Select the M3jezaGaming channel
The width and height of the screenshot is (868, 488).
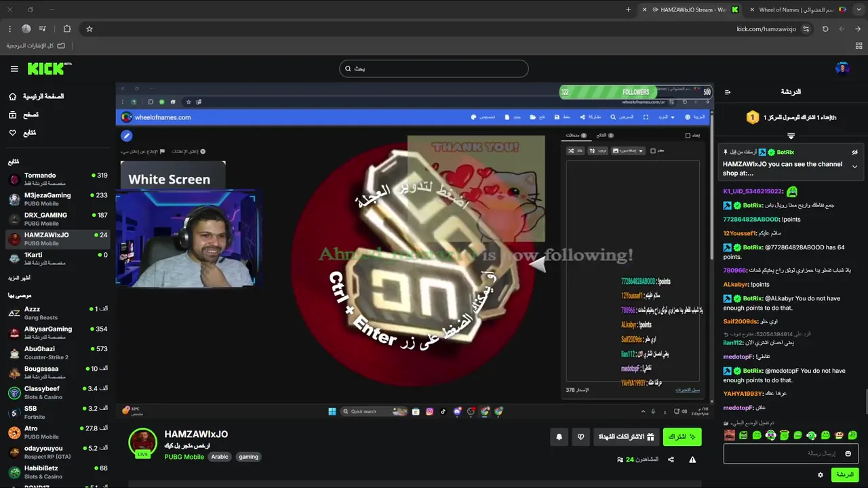[x=58, y=199]
